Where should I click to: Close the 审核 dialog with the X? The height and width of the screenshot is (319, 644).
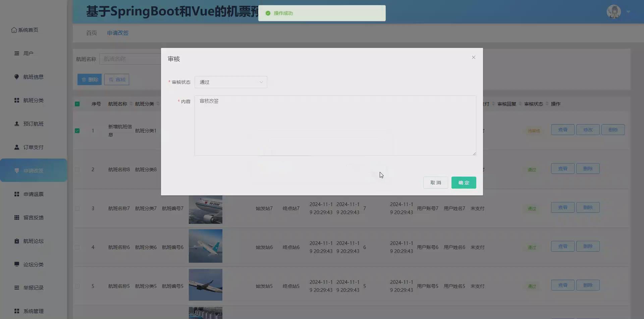click(474, 57)
